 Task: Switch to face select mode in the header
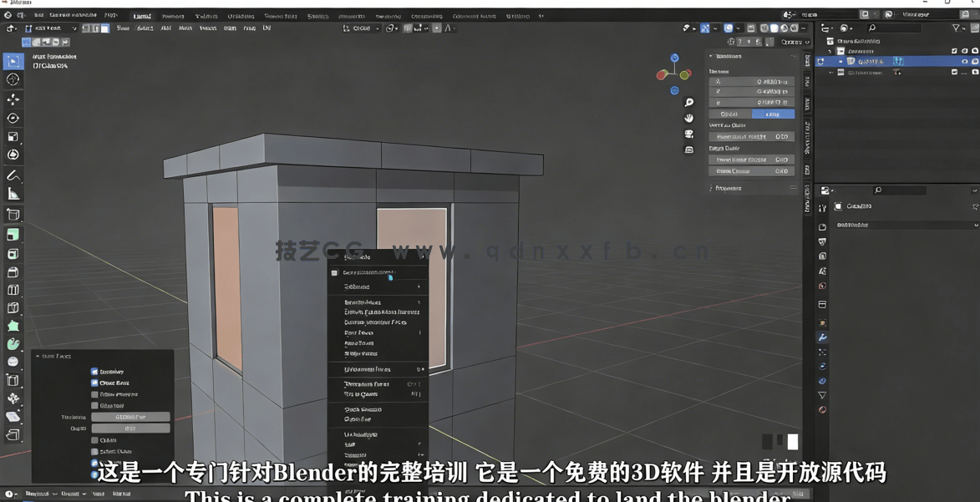coord(104,28)
